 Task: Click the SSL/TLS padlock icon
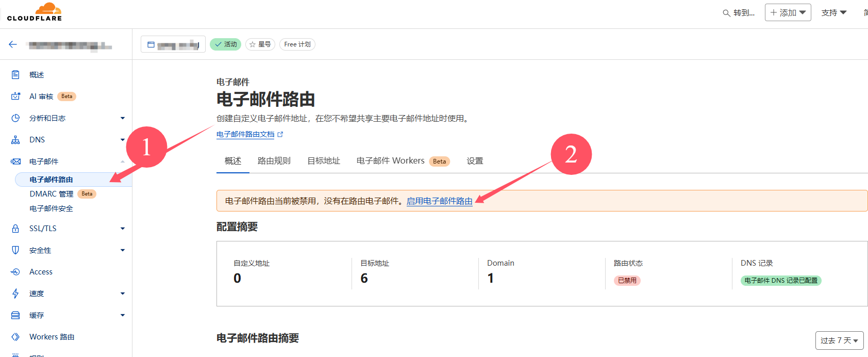pos(15,229)
